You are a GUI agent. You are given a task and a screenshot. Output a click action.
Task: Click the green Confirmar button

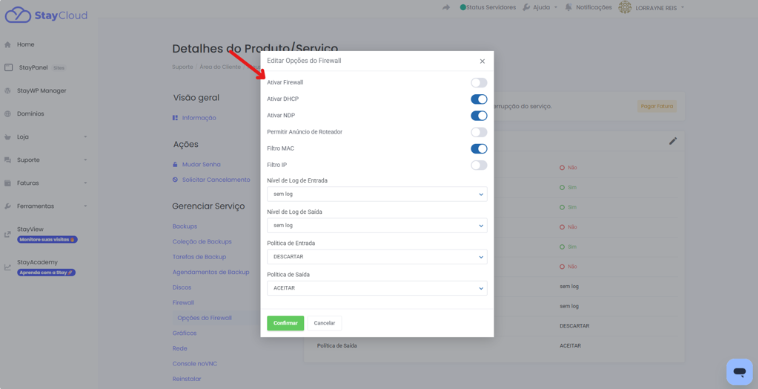(x=285, y=323)
